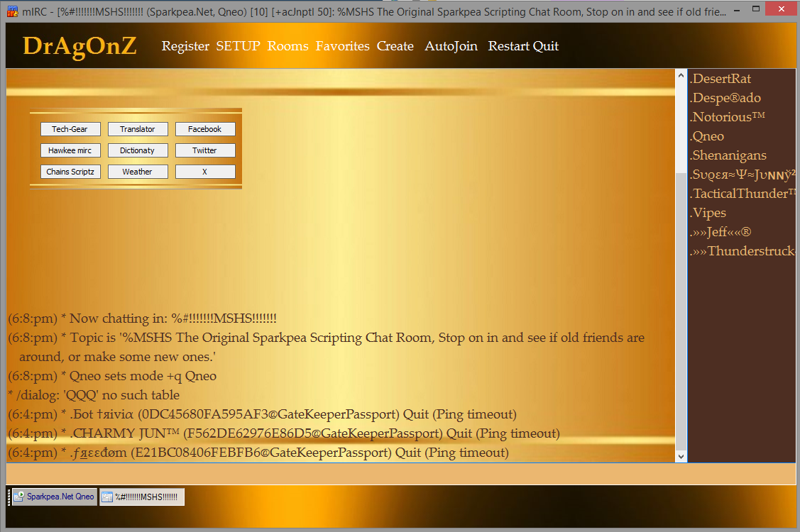This screenshot has width=800, height=532.
Task: Open the AutoJoin option
Action: click(x=451, y=46)
